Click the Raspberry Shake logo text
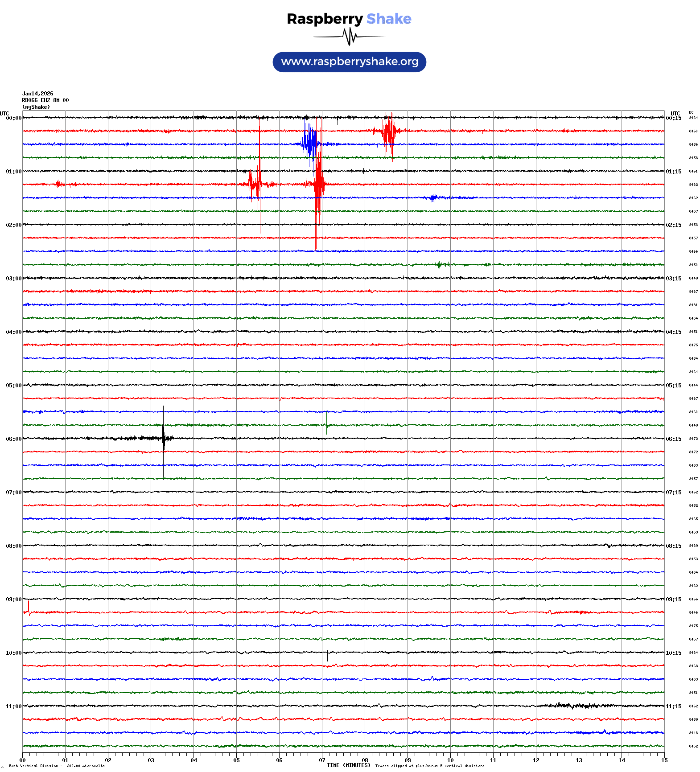Screen dimensions: 700x772 coord(349,19)
